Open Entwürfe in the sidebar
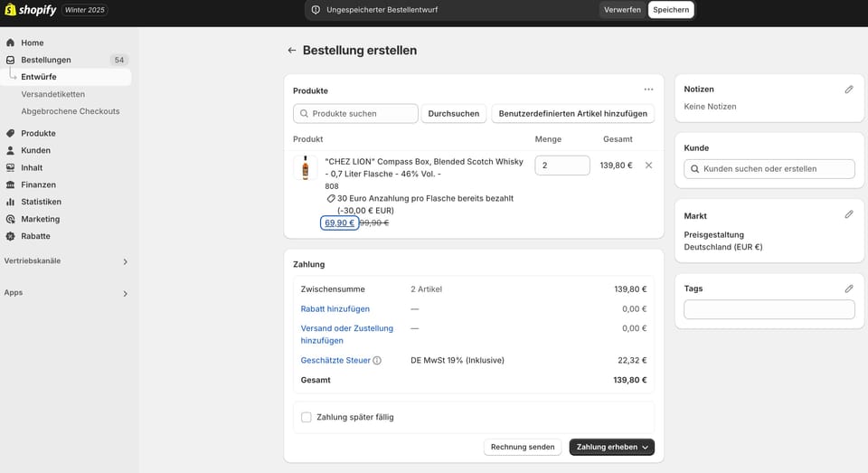The image size is (868, 473). pyautogui.click(x=66, y=77)
